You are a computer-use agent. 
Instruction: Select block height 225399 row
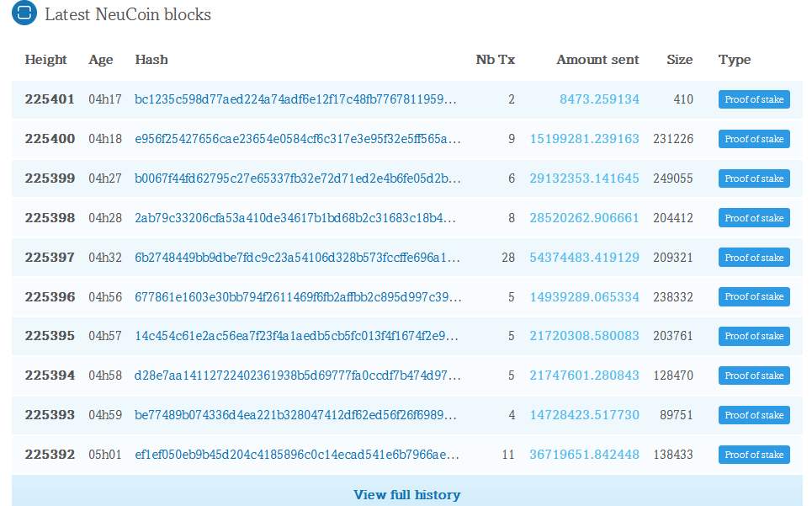click(407, 178)
